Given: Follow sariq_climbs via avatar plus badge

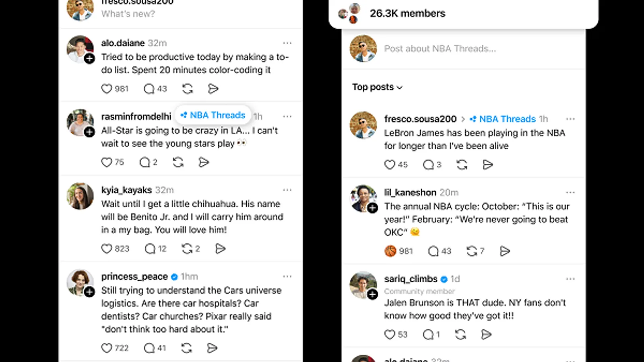Looking at the screenshot, I should pyautogui.click(x=373, y=294).
